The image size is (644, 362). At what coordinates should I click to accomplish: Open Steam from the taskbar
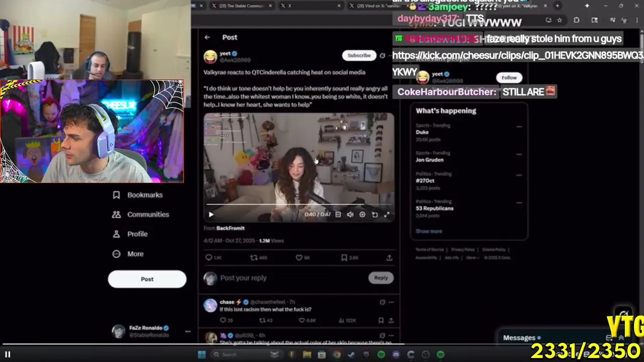(351, 354)
